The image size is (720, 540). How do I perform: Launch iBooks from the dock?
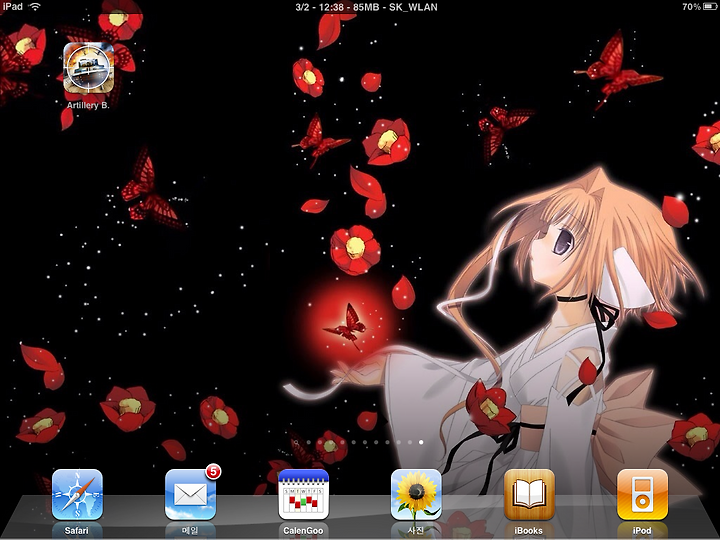tap(529, 495)
